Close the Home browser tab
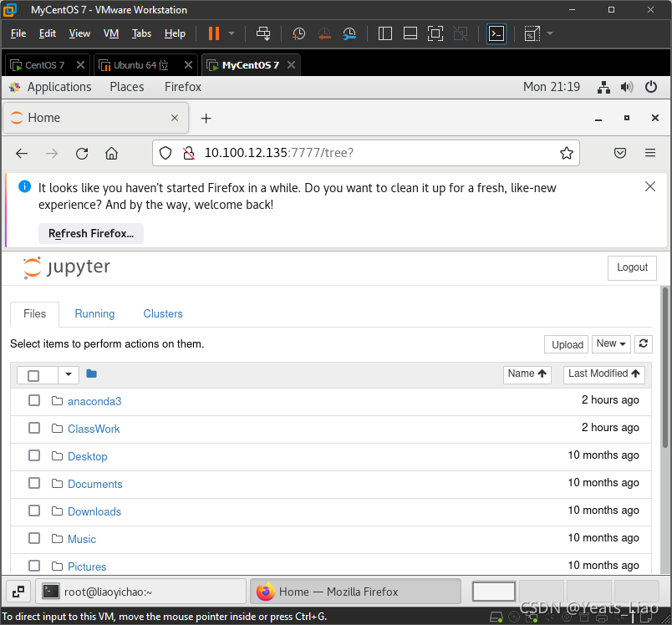Viewport: 672px width, 625px height. [x=175, y=118]
